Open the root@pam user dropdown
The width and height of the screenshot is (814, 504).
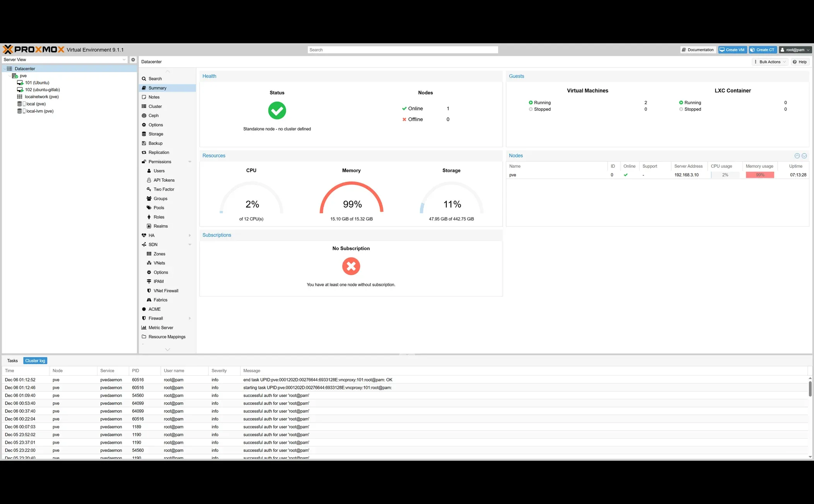[x=795, y=50]
